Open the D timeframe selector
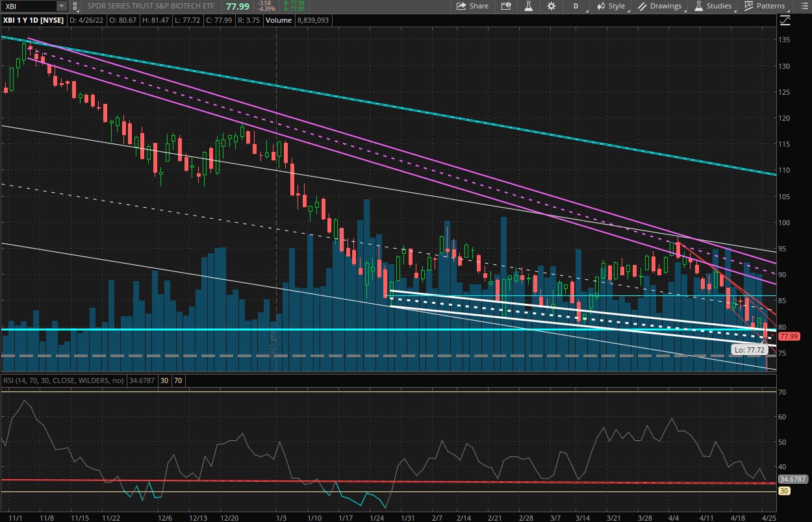The image size is (812, 522). click(576, 6)
